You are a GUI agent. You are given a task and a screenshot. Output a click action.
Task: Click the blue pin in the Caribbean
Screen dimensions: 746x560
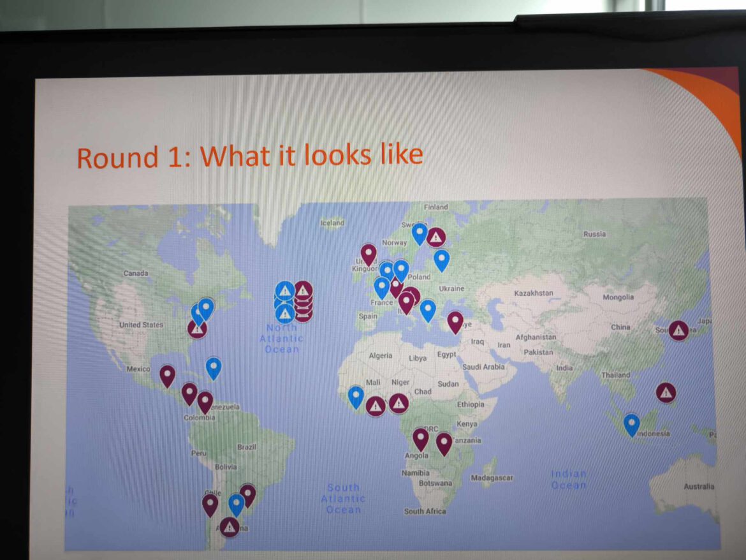tap(214, 367)
